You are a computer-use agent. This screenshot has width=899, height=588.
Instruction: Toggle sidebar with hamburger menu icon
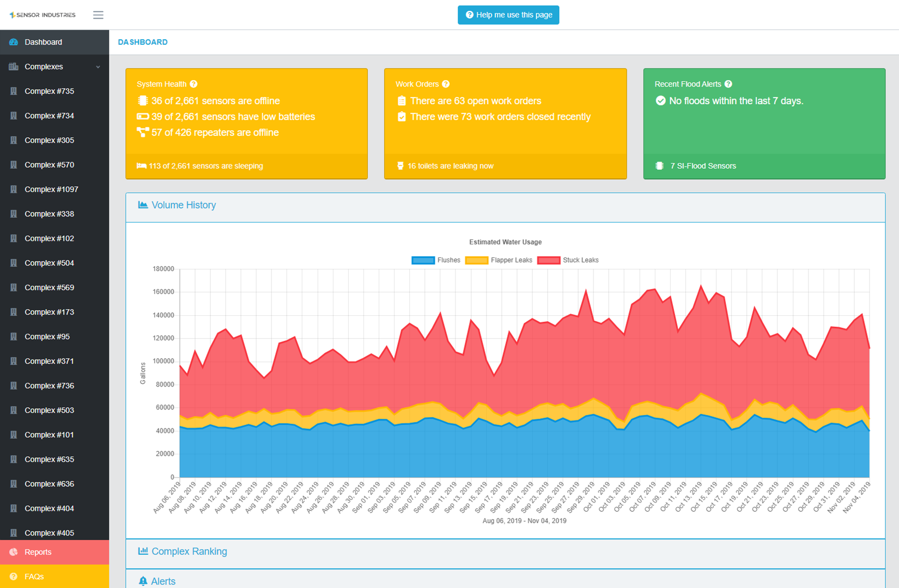coord(98,15)
